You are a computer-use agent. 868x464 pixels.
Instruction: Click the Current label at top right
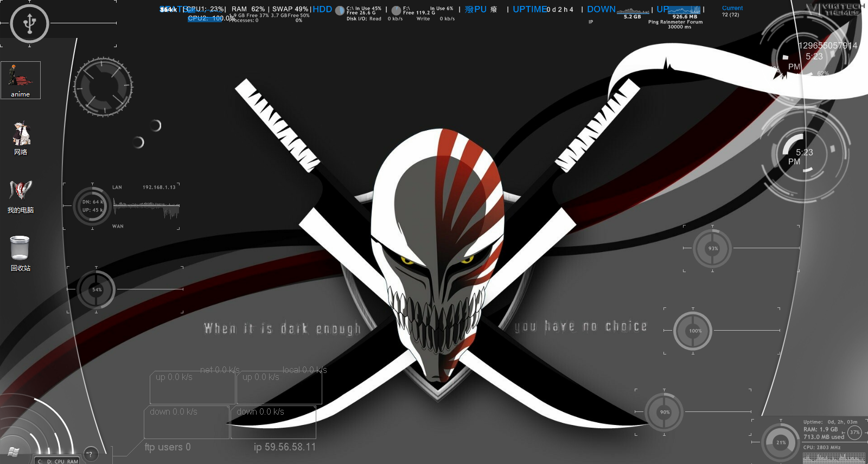(732, 8)
